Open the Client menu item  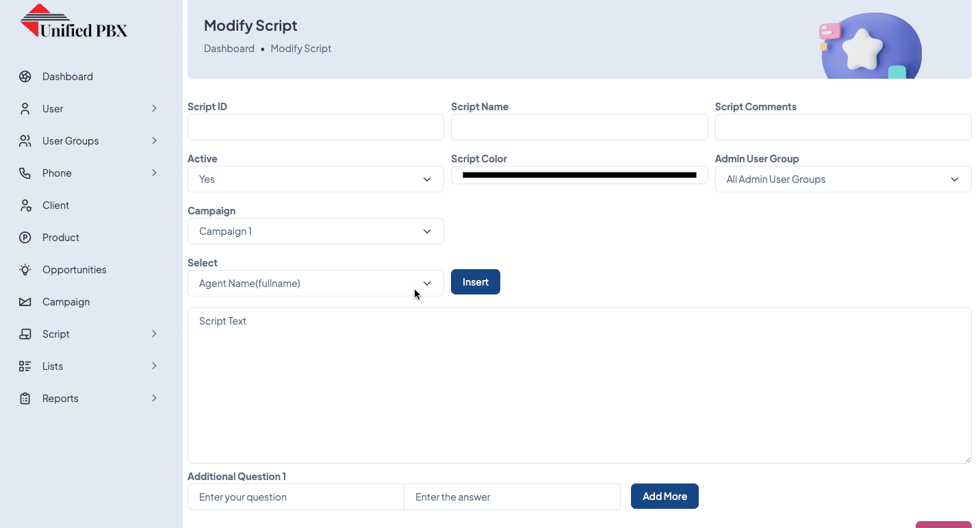(x=55, y=205)
